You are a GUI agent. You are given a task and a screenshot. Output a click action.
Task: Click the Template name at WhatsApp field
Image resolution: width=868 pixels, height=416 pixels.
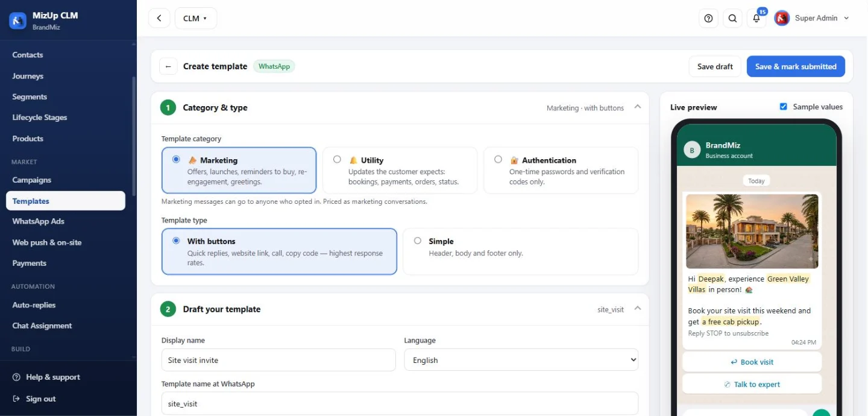click(400, 403)
